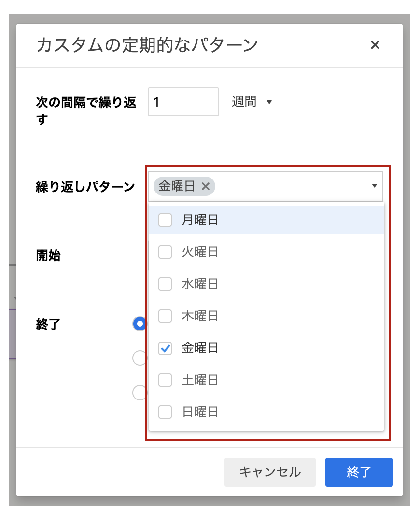Tick the 土曜日 checkbox
420x523 pixels.
point(165,380)
